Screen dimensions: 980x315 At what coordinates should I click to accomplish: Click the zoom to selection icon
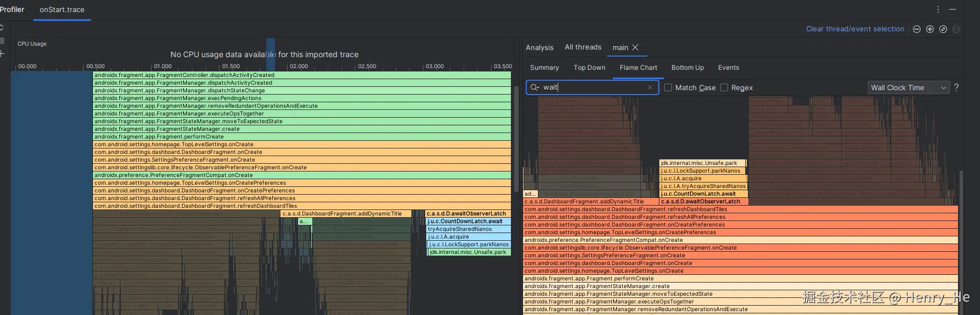click(x=956, y=29)
